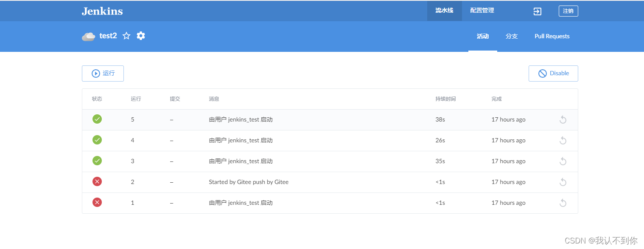Go to 流水线 in top navigation

click(x=444, y=11)
